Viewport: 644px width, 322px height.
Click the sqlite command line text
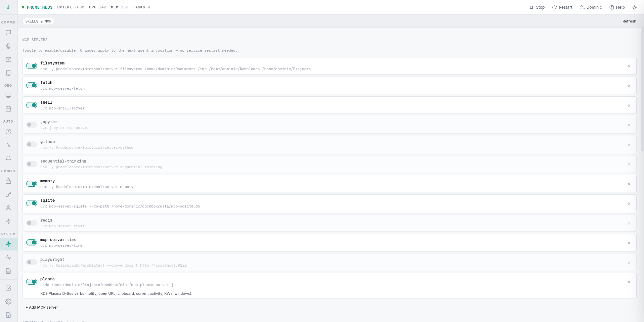click(x=120, y=206)
